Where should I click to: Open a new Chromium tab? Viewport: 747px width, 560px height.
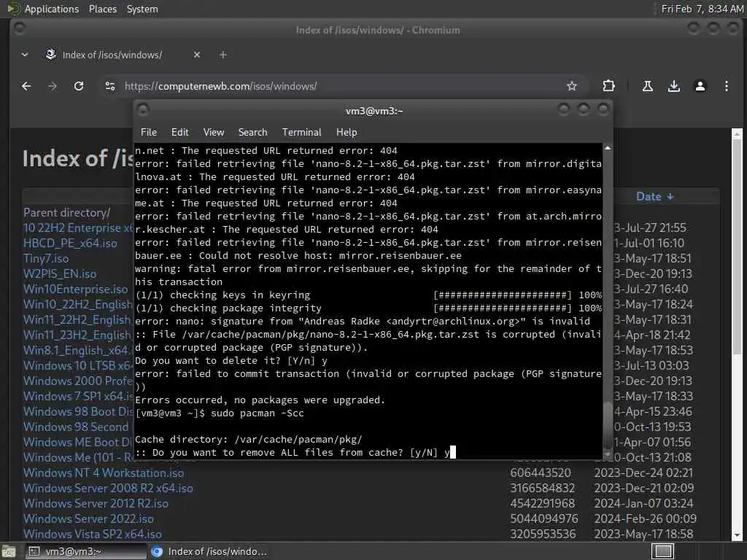(x=223, y=55)
